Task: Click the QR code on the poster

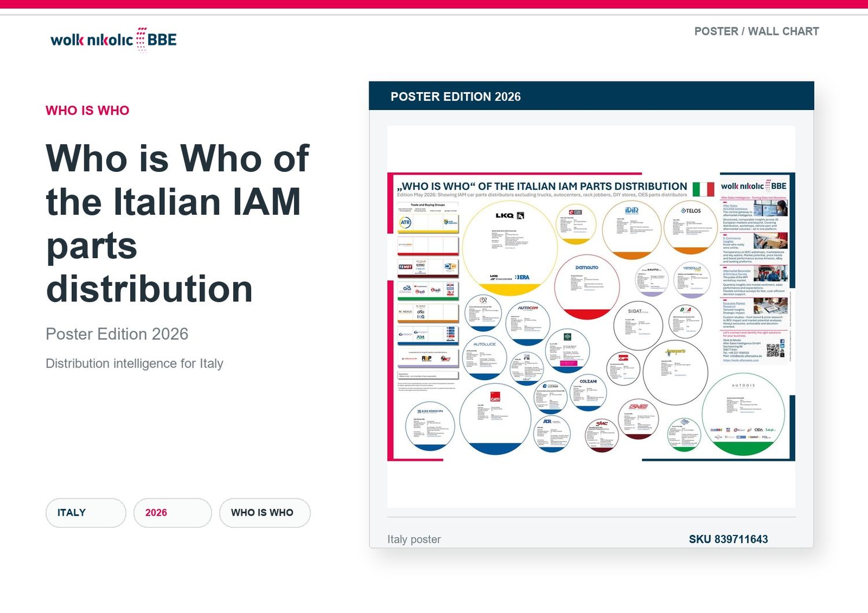Action: [x=773, y=350]
